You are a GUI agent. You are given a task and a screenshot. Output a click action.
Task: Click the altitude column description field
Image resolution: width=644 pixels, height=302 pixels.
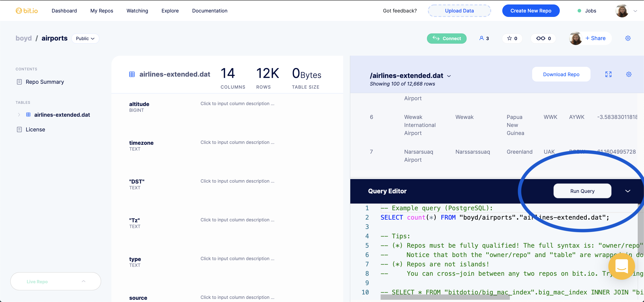[x=237, y=103]
